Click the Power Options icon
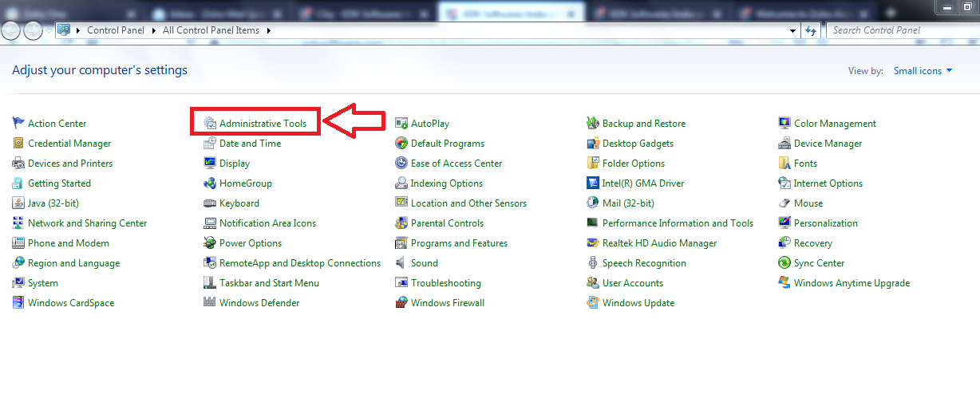This screenshot has height=398, width=980. coord(210,242)
